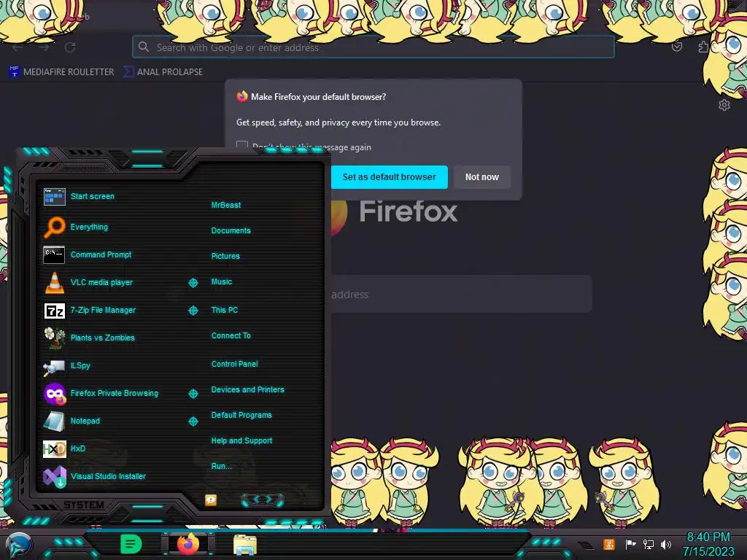Start Plants vs Zombies
The width and height of the screenshot is (747, 560).
pos(102,338)
